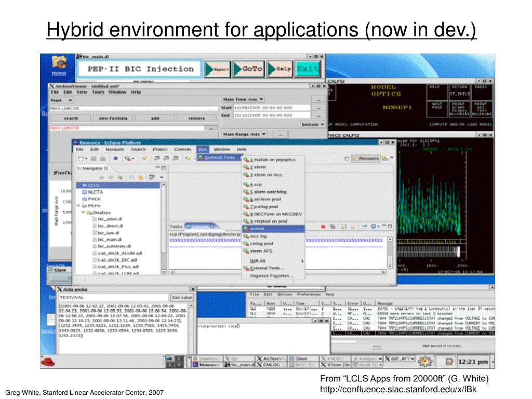Toggle Pin Console in the console toolbar
Viewport: 532px width, 399px height.
pyautogui.click(x=364, y=227)
